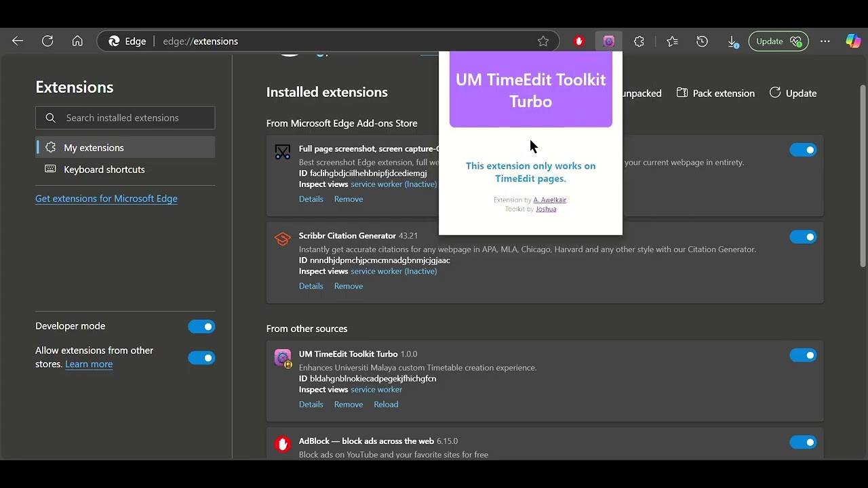Disable the Scribbr Citation Generator extension
Screen dimensions: 868x488
[x=803, y=237]
